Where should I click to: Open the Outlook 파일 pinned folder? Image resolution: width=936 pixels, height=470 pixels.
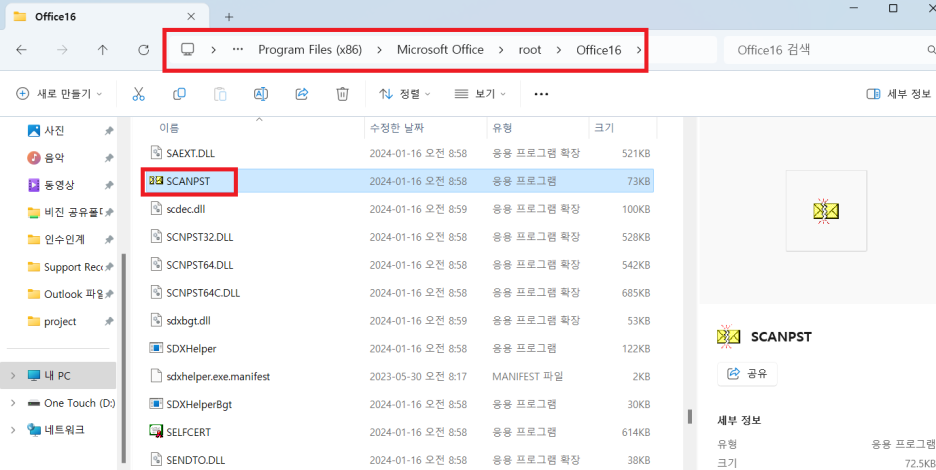tap(72, 294)
